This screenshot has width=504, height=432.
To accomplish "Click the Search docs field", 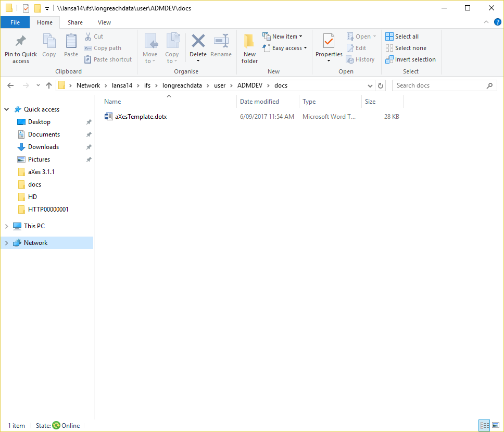I will tap(439, 85).
